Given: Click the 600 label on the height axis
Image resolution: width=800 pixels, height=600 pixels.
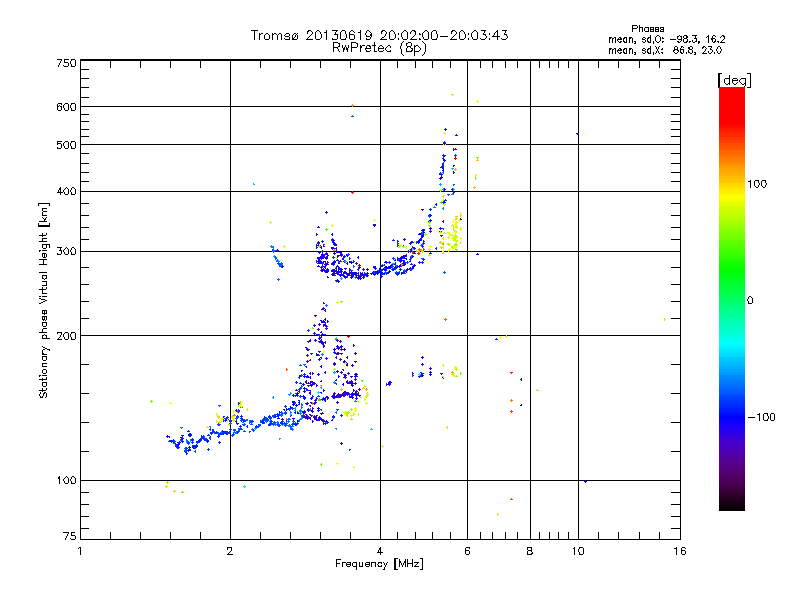Looking at the screenshot, I should [x=66, y=107].
